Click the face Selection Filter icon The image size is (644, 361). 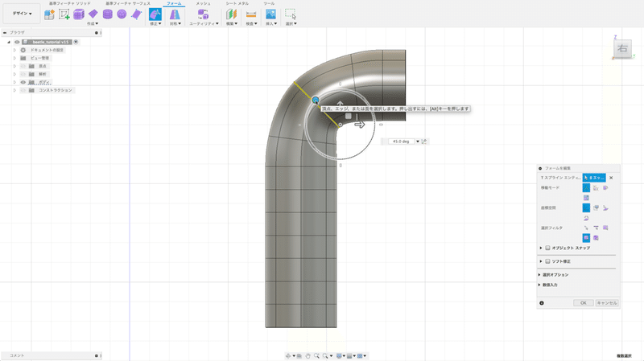[x=605, y=228]
